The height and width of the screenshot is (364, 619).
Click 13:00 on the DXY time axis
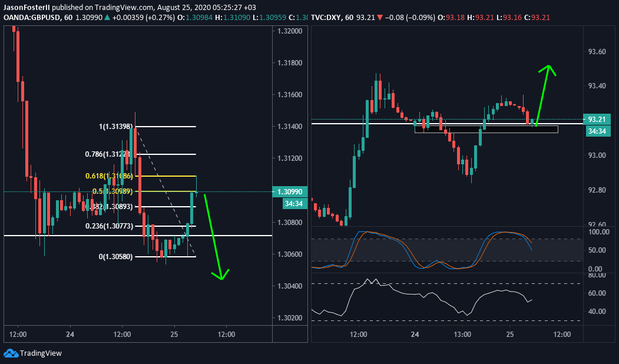pyautogui.click(x=462, y=335)
